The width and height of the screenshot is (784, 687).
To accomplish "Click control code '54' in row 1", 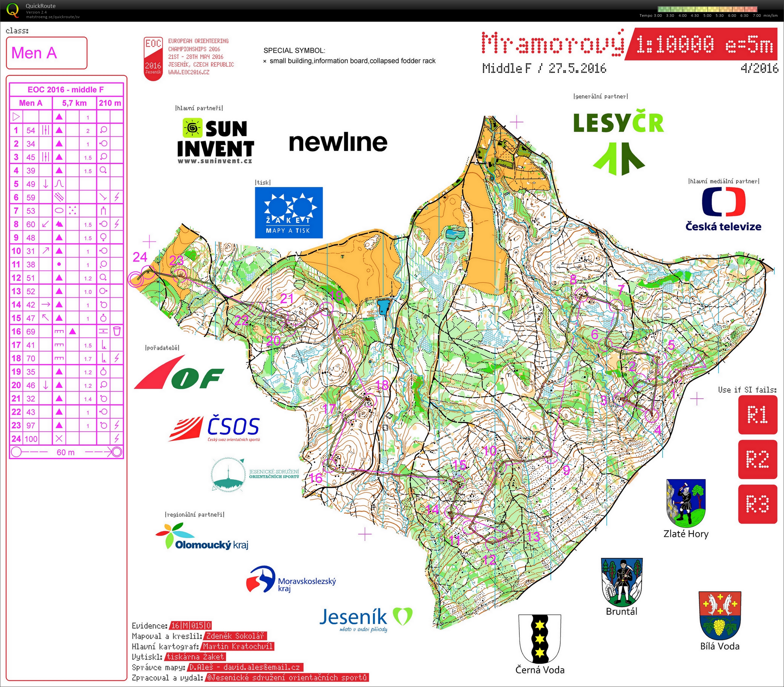I will 31,130.
